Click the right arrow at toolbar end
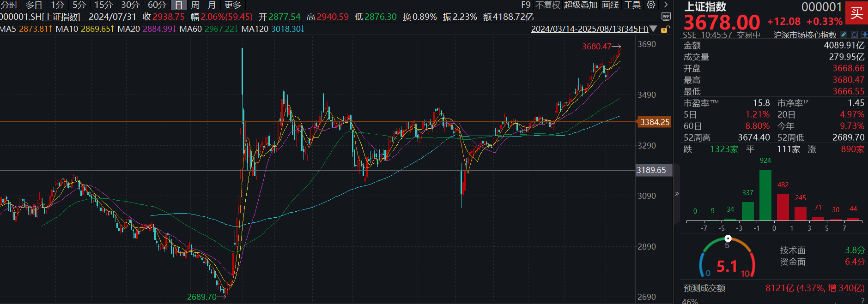This screenshot has width=868, height=304. tap(665, 5)
